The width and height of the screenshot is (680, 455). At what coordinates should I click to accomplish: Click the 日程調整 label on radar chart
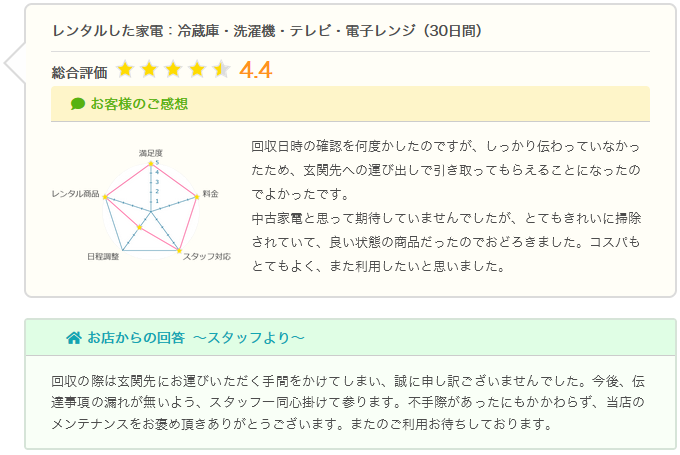click(103, 256)
